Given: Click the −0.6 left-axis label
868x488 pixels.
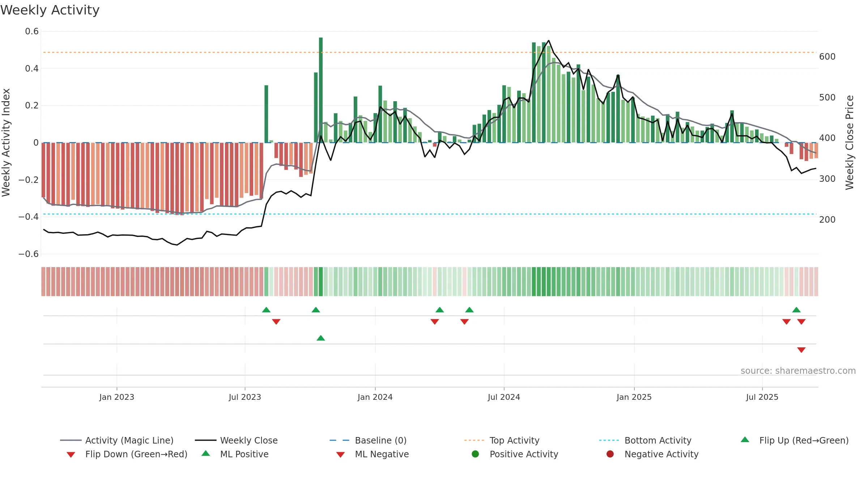Looking at the screenshot, I should pos(28,254).
